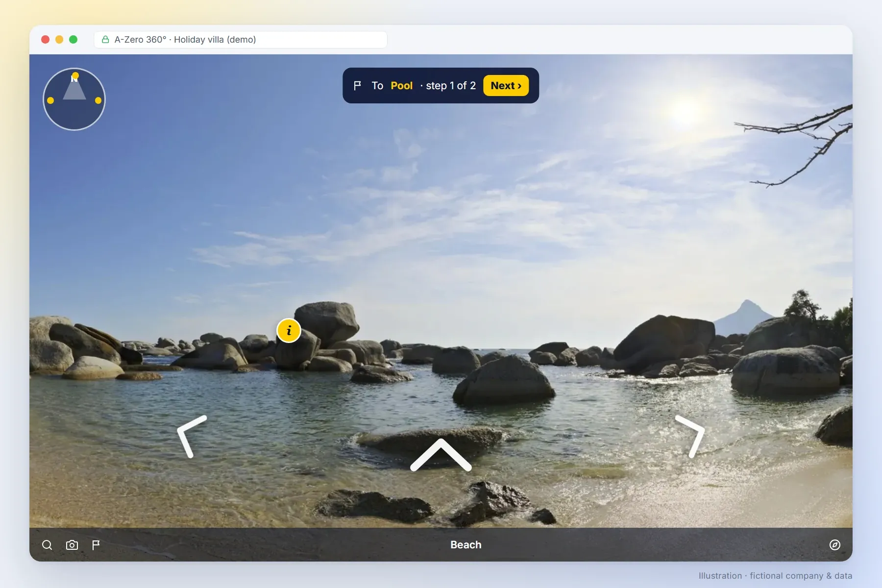Click the Pool destination link
The height and width of the screenshot is (588, 882).
coord(402,86)
